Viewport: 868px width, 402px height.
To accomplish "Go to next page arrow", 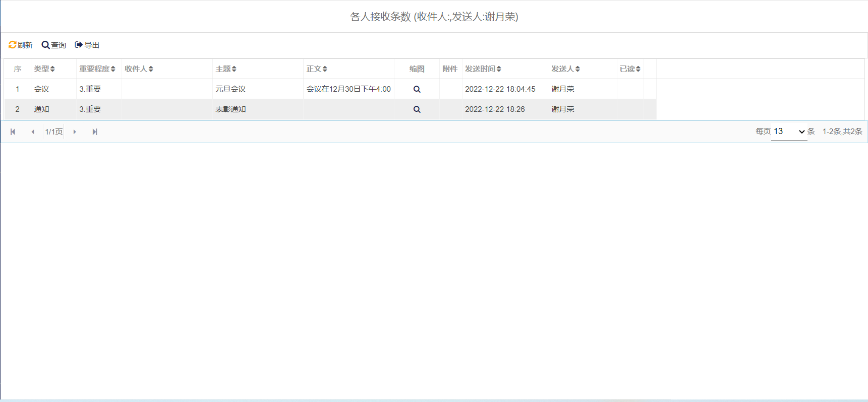I will [x=75, y=132].
